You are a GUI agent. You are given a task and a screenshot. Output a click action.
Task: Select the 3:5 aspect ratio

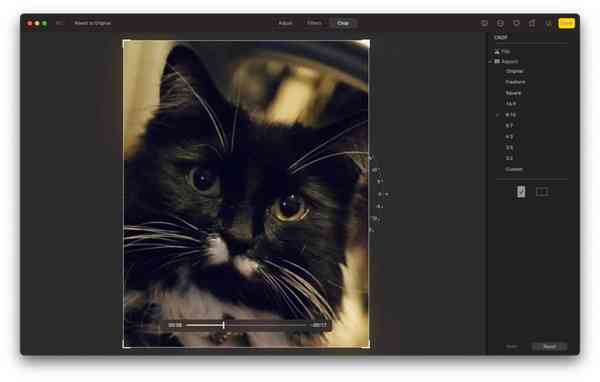(x=509, y=147)
